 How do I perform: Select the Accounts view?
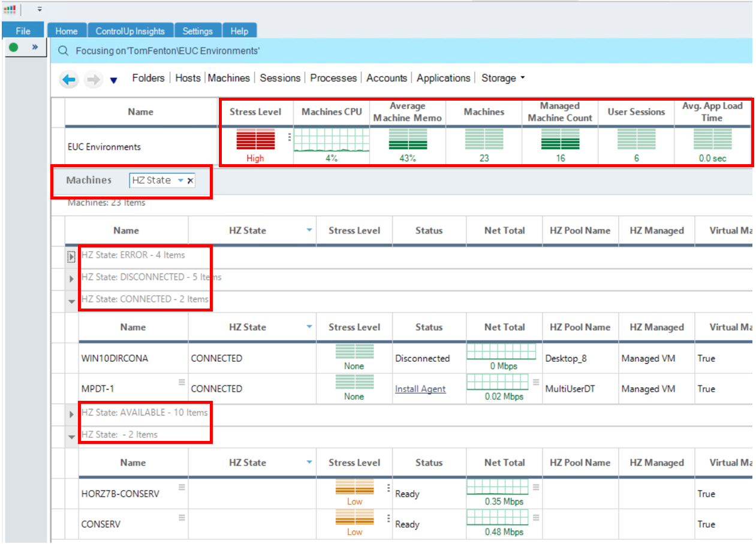387,78
